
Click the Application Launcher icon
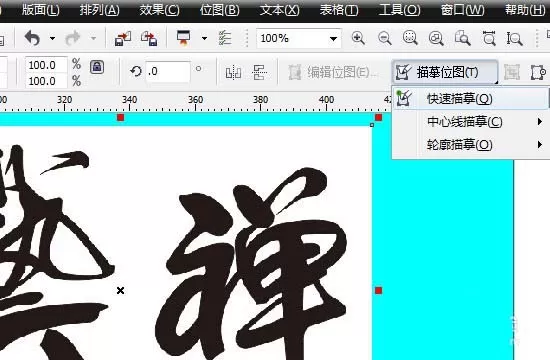pos(183,38)
